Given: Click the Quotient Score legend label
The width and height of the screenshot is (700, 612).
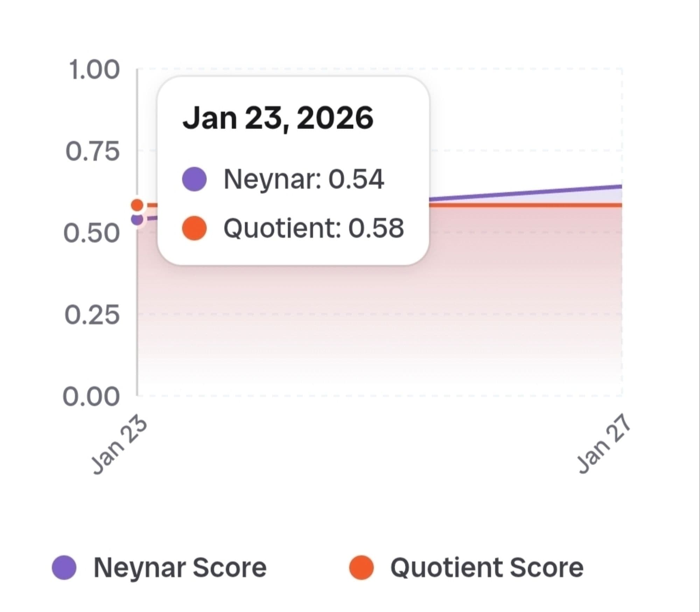Looking at the screenshot, I should pyautogui.click(x=487, y=568).
